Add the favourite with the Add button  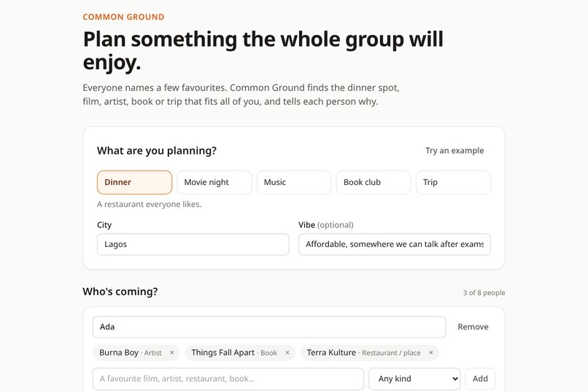pos(480,379)
